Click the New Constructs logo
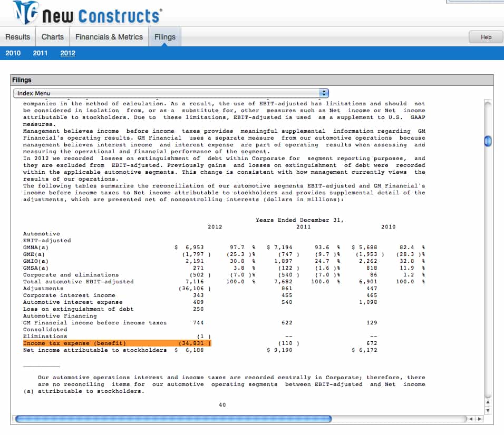 coord(88,13)
